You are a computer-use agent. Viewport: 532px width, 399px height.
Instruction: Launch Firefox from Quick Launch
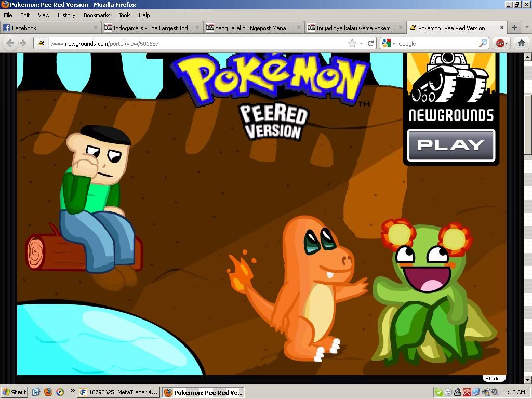(48, 392)
